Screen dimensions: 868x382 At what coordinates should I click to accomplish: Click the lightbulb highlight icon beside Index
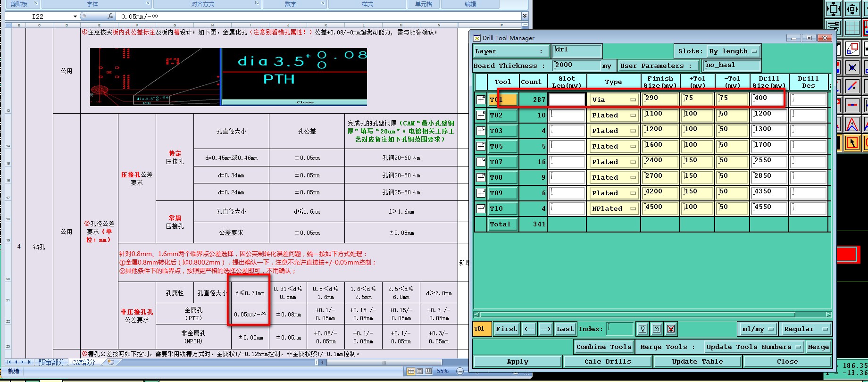[x=643, y=329]
